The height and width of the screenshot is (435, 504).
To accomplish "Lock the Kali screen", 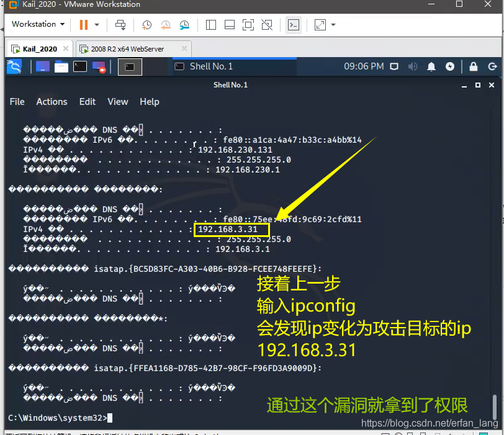I will pos(473,66).
